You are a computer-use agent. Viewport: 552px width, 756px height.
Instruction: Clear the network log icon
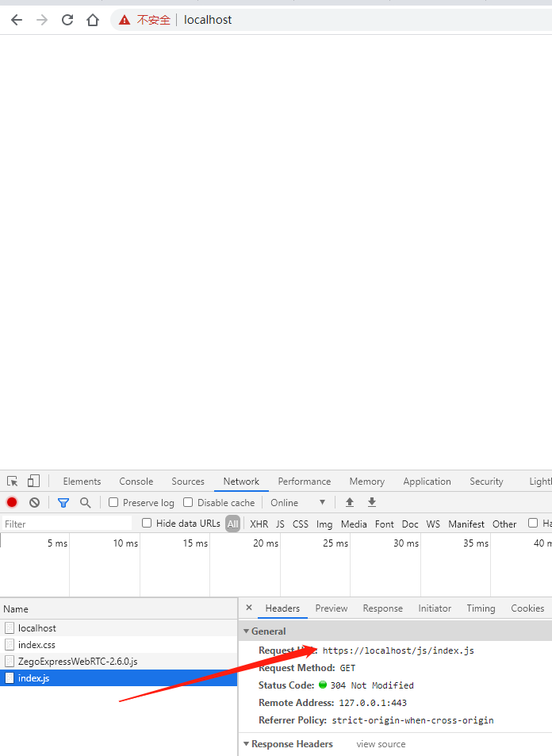34,502
